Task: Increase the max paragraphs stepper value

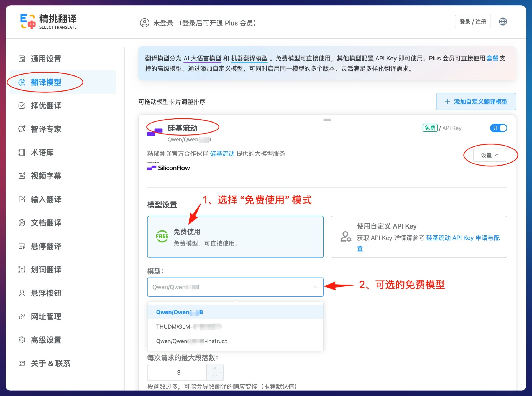Action: point(215,368)
